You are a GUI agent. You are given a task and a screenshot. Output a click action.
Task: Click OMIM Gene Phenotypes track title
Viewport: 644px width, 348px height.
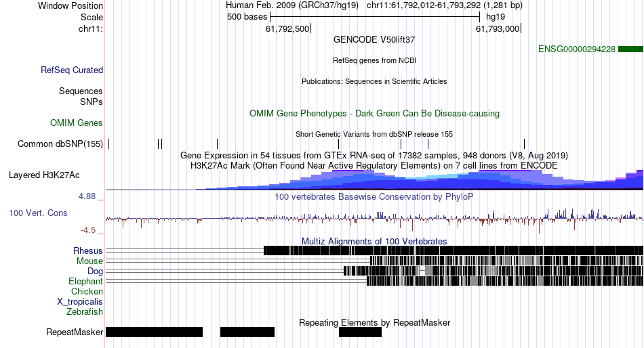pos(374,113)
